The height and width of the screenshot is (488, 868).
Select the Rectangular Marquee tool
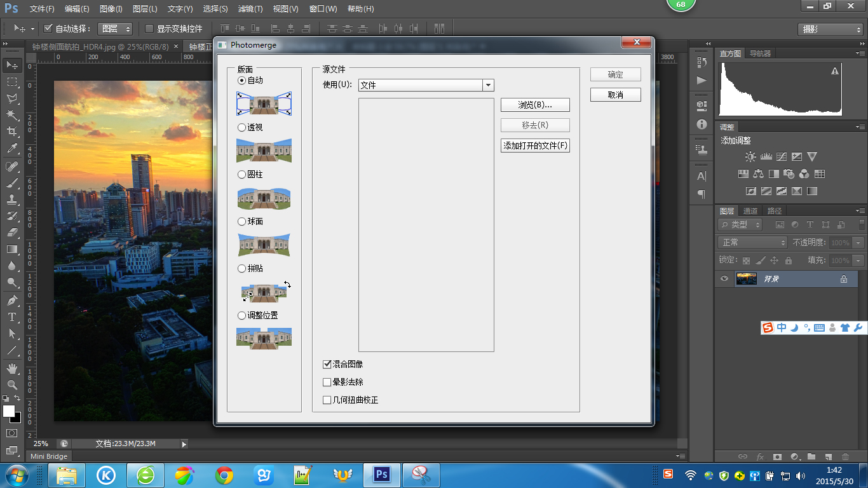[12, 82]
